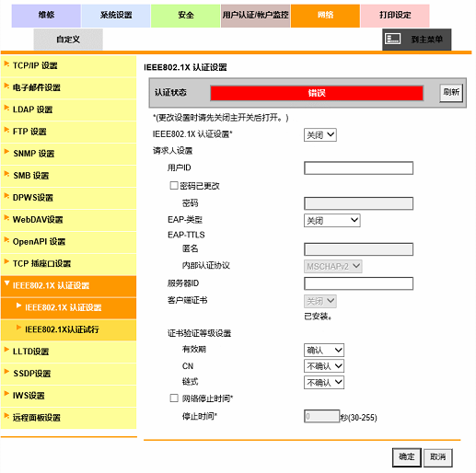Viewport: 476px width, 473px height.
Task: Select the 网络 tab
Action: point(325,16)
